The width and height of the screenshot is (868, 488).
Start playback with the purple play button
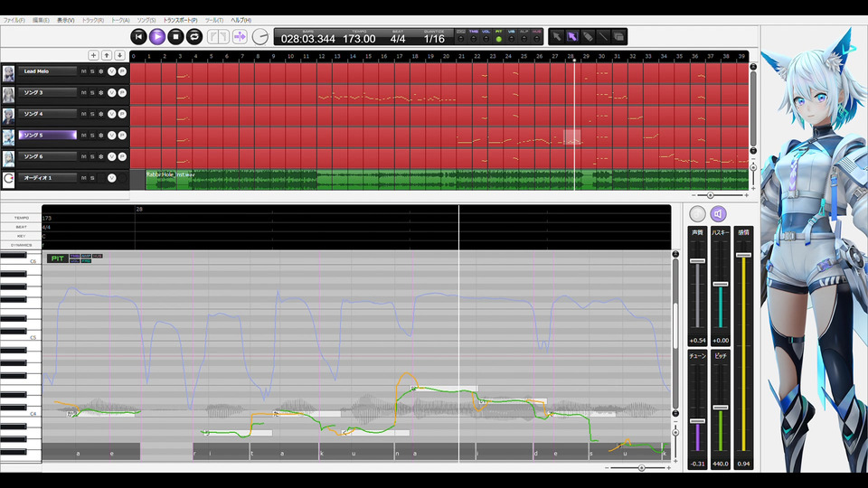tap(157, 36)
